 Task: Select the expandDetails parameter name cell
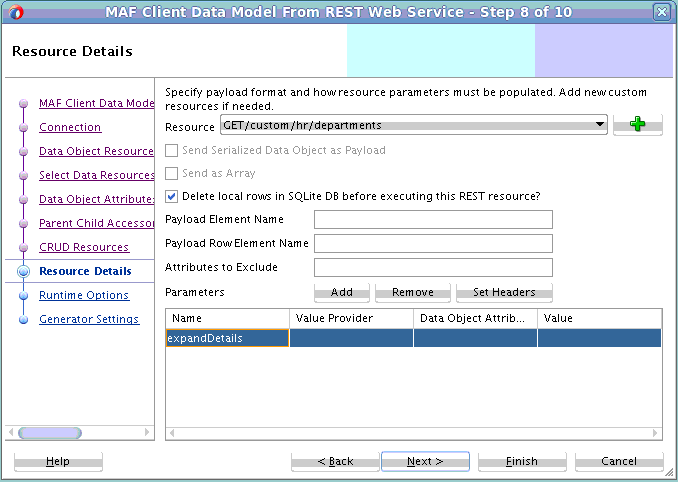[x=227, y=338]
